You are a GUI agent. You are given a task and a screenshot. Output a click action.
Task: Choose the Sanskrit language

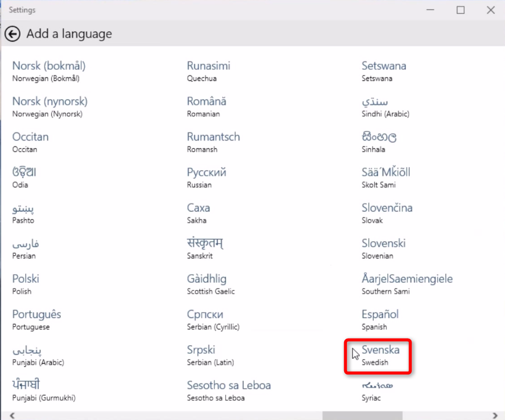pyautogui.click(x=205, y=249)
